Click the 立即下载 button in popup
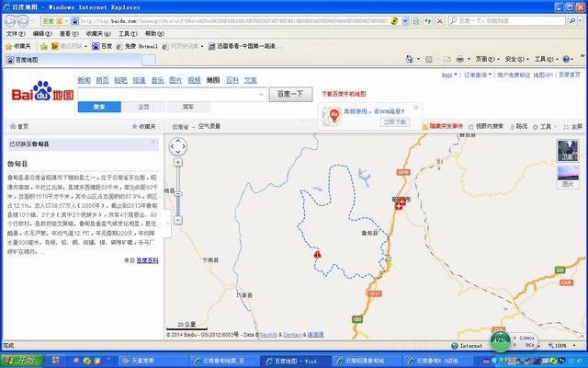The image size is (588, 368). coord(395,122)
